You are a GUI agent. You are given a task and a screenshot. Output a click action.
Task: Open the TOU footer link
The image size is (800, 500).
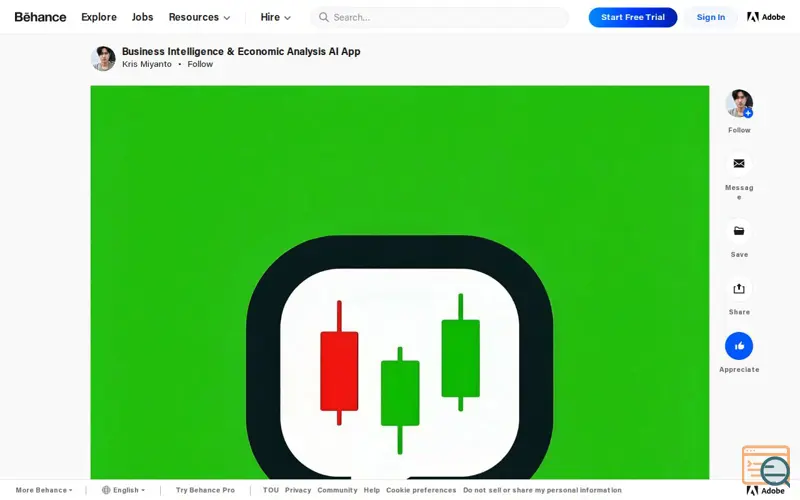coord(271,490)
